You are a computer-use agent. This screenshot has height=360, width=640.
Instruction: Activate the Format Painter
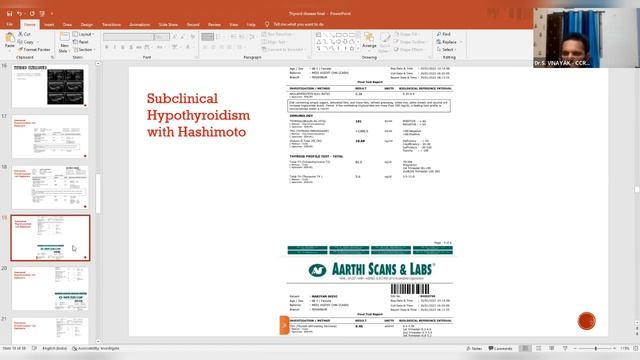pos(34,49)
